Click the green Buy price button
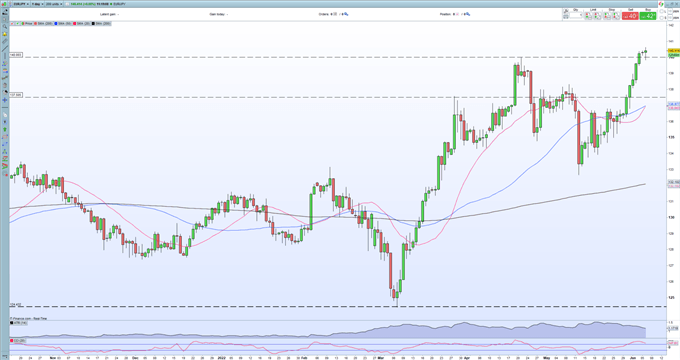Screen dimensions: 680x360 tap(648, 16)
